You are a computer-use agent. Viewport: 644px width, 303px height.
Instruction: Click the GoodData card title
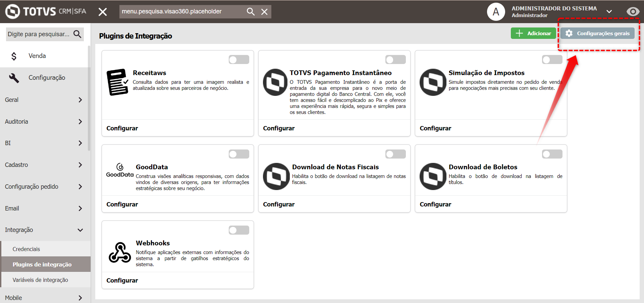pos(152,167)
